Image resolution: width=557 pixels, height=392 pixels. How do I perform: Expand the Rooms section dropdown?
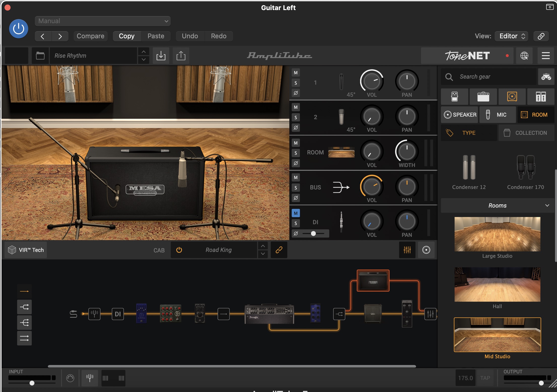click(497, 206)
